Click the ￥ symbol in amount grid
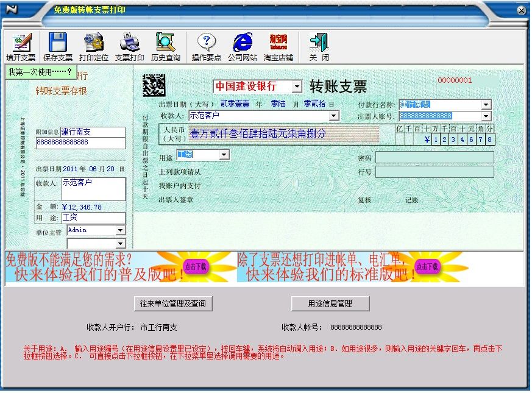This screenshot has width=532, height=393. pyautogui.click(x=427, y=140)
